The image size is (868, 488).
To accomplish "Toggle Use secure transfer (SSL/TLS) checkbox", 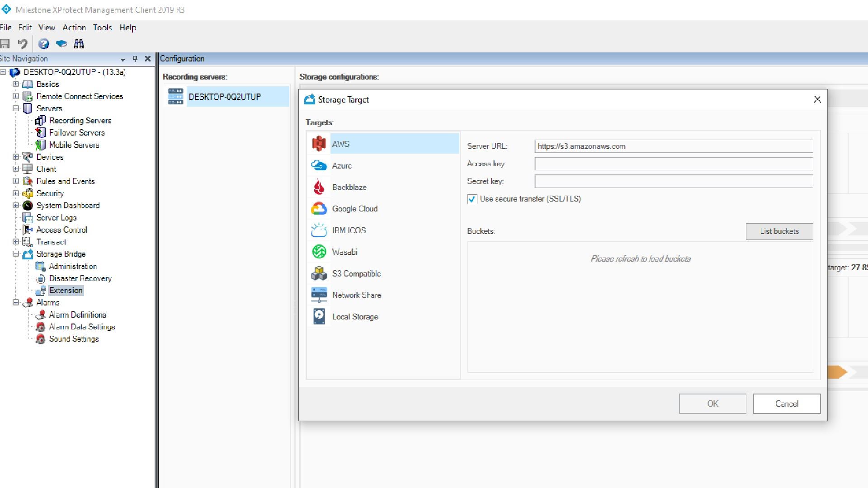I will point(472,199).
